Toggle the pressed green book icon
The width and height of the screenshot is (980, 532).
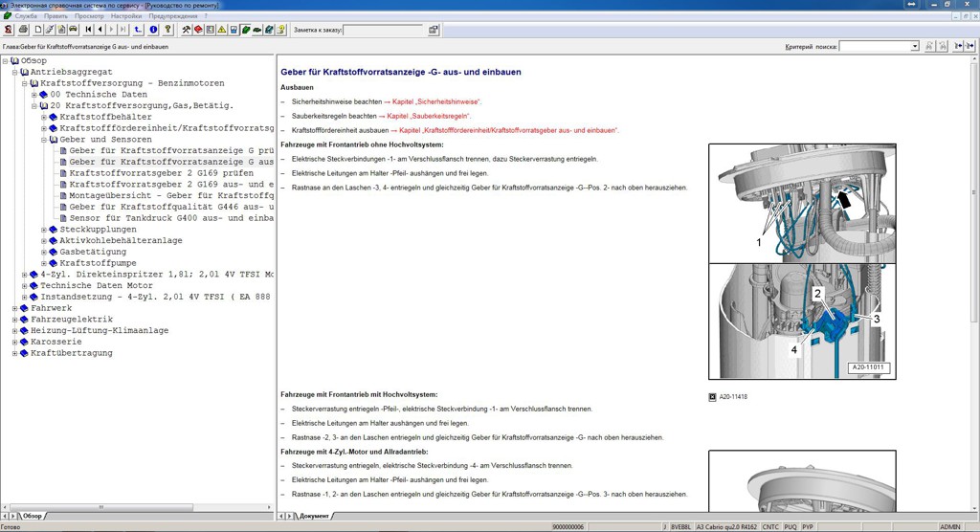point(245,30)
